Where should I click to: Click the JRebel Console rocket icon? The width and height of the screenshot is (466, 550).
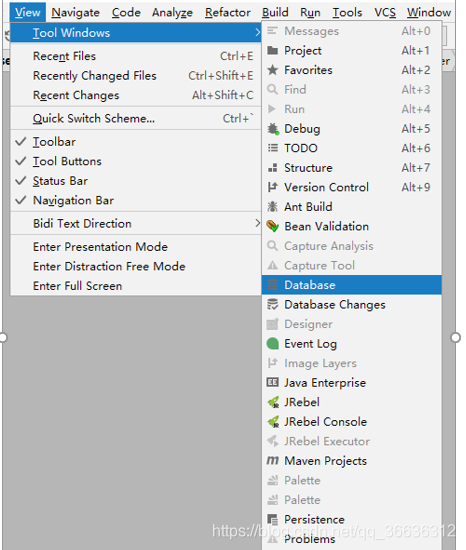click(x=273, y=422)
